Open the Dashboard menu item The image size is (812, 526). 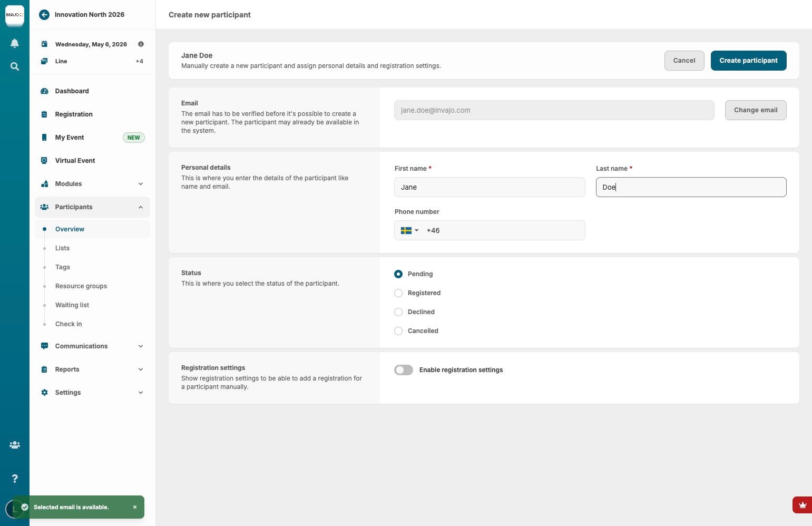pyautogui.click(x=72, y=91)
